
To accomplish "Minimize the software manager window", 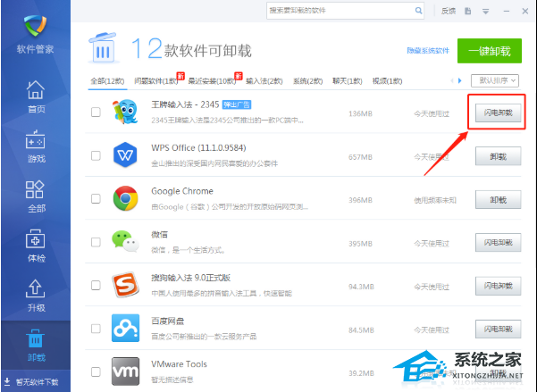I will point(507,12).
